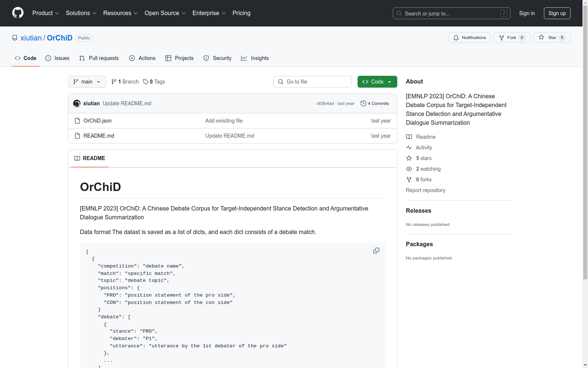
Task: Click the repository icon beside xiutian
Action: 15,38
